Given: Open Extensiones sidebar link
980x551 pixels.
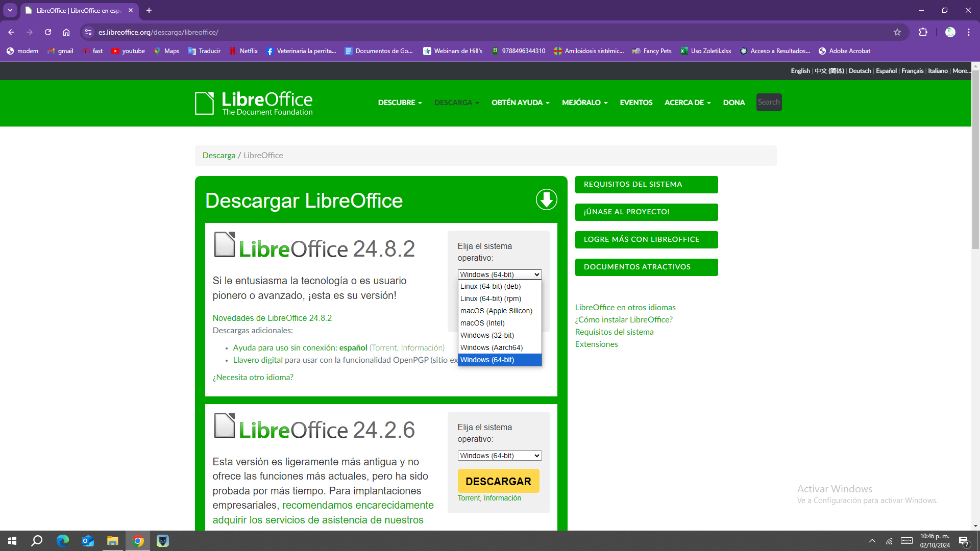Looking at the screenshot, I should point(596,344).
